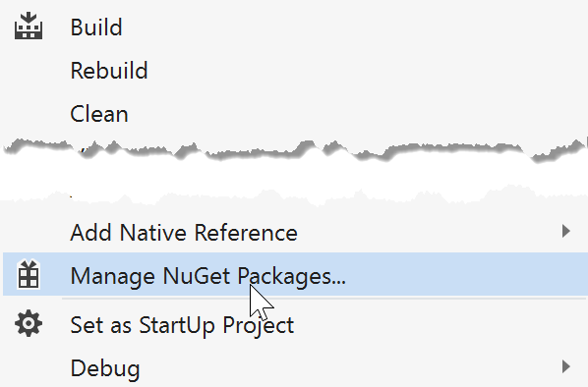Choose Set as StartUp Project
This screenshot has height=387, width=588.
[294, 324]
